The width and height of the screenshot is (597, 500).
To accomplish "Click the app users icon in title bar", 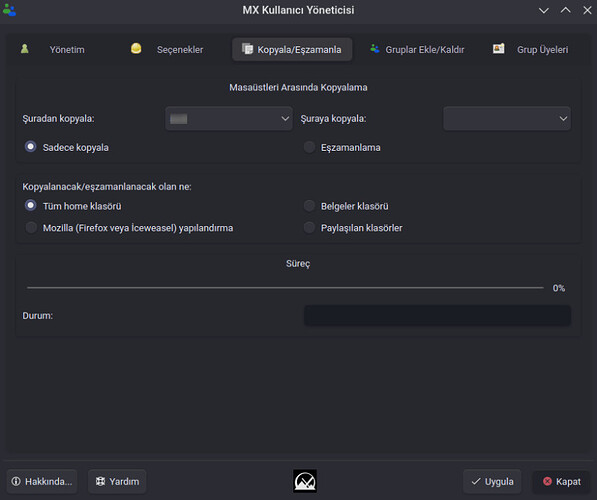I will (9, 10).
